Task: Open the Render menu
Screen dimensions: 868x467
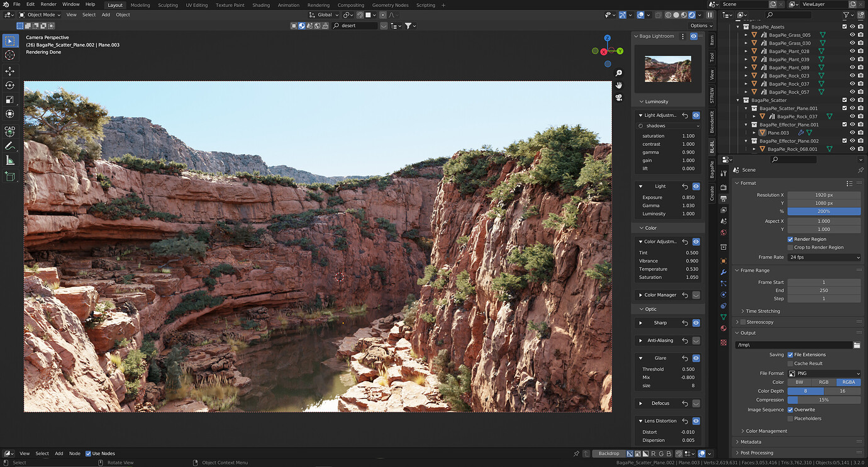Action: tap(49, 4)
